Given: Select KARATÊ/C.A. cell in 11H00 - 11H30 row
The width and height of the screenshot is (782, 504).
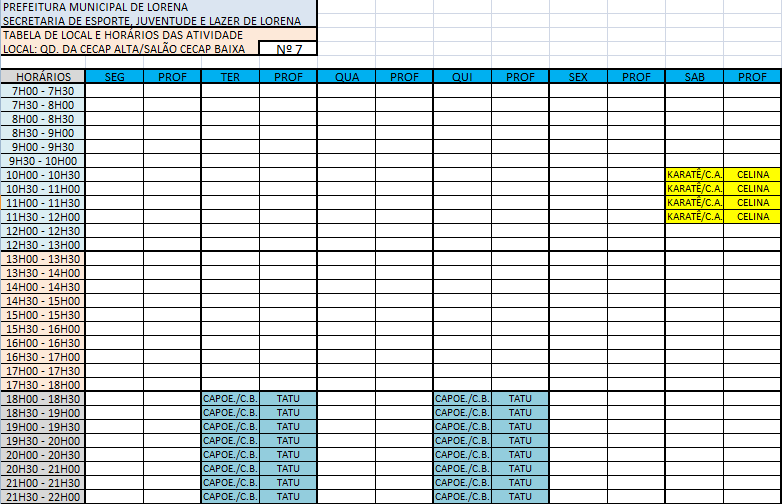Looking at the screenshot, I should [694, 202].
